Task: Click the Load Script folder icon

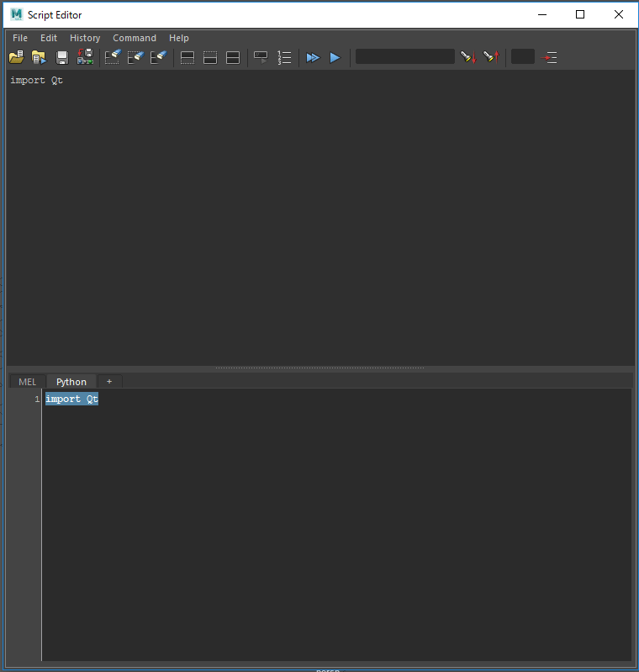Action: 16,57
